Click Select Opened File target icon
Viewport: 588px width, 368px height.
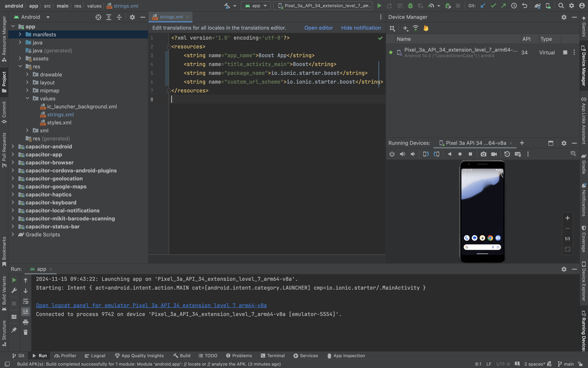click(98, 17)
